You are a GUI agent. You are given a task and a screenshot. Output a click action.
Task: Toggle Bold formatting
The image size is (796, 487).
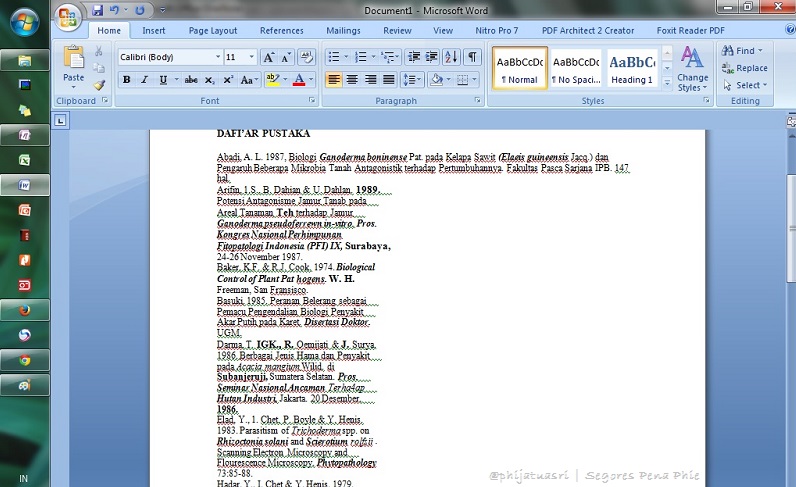(126, 80)
